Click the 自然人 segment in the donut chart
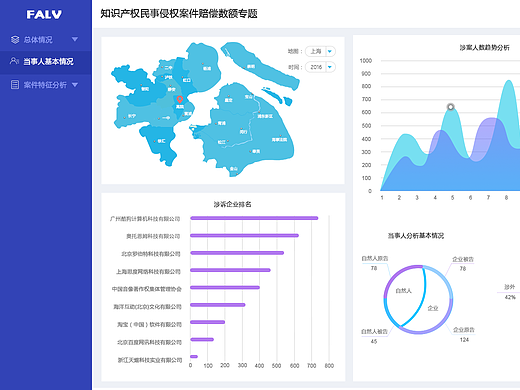 [x=404, y=291]
